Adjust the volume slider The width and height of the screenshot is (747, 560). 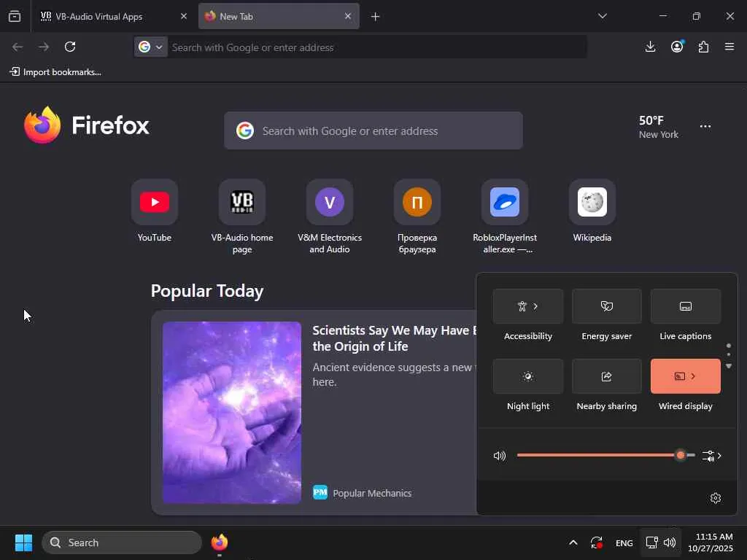tap(605, 455)
